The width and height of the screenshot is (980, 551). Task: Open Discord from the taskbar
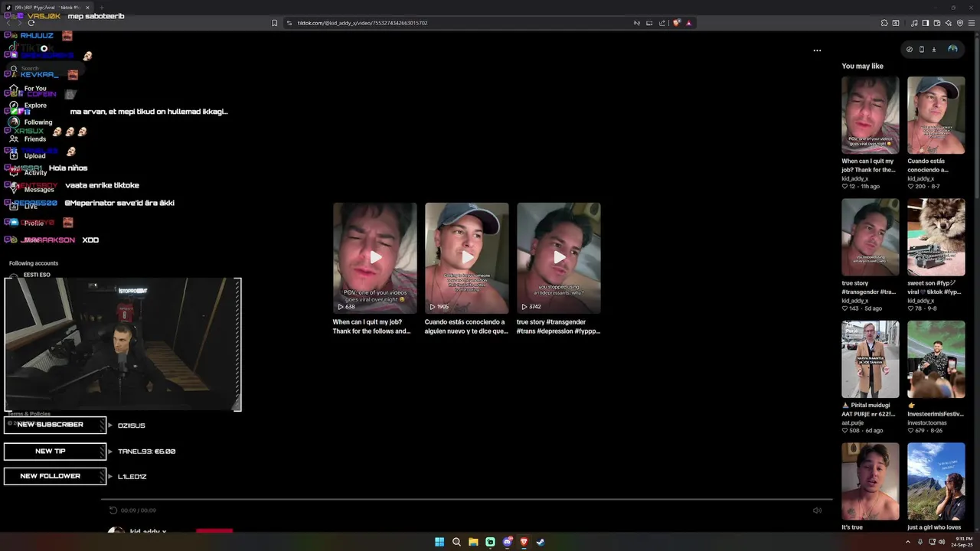point(507,542)
